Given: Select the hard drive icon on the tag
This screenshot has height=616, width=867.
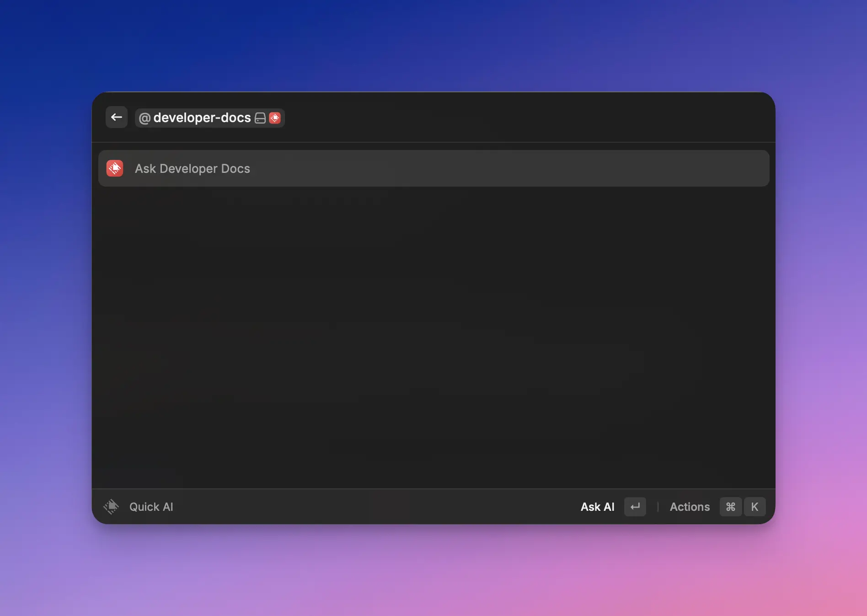Looking at the screenshot, I should (x=260, y=118).
